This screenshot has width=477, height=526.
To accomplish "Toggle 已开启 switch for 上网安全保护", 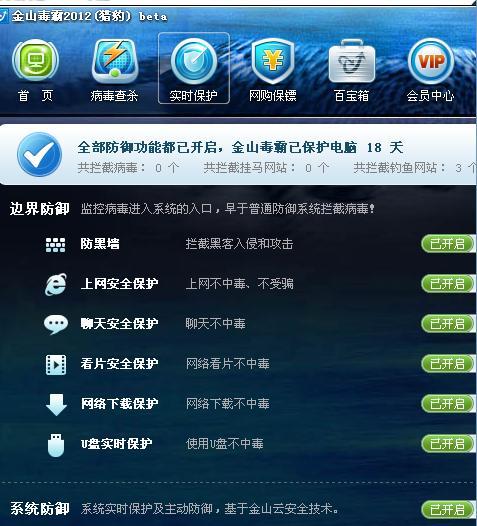I will pos(448,284).
